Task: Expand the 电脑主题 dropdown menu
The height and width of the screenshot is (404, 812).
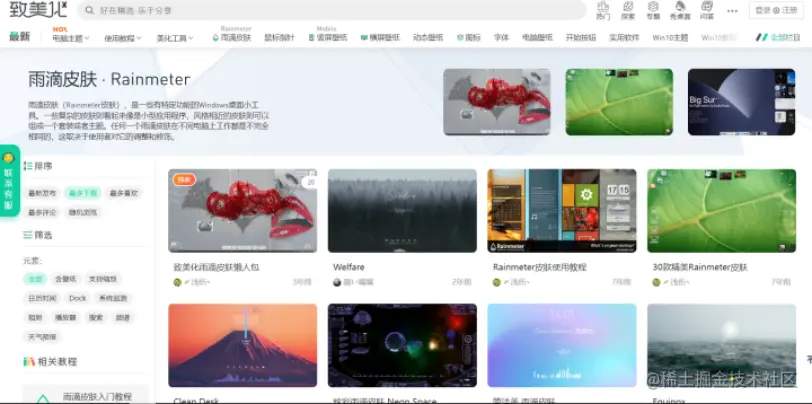Action: [71, 38]
